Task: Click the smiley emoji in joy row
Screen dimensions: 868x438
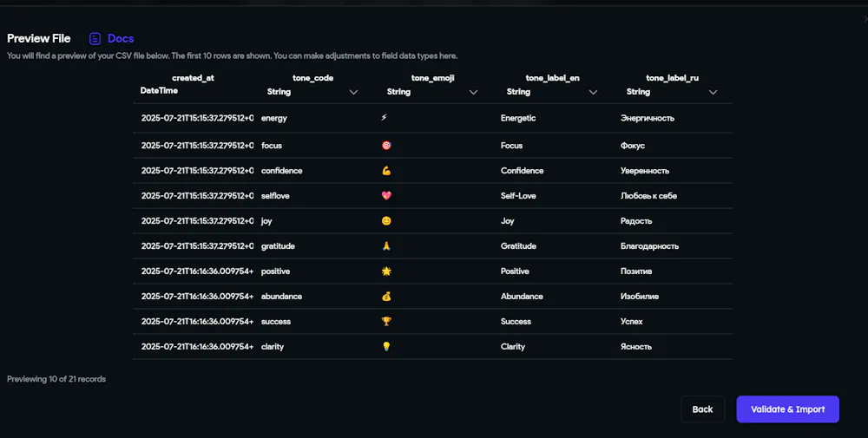Action: (386, 220)
